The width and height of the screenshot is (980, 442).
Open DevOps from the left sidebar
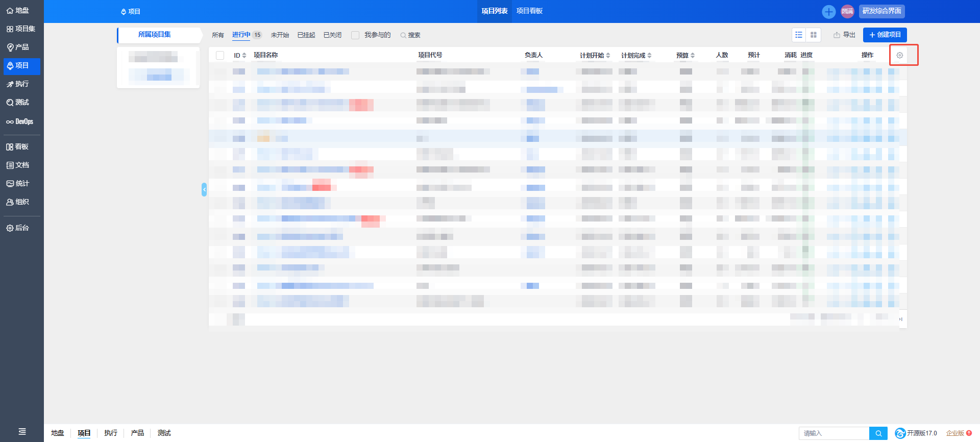point(20,121)
